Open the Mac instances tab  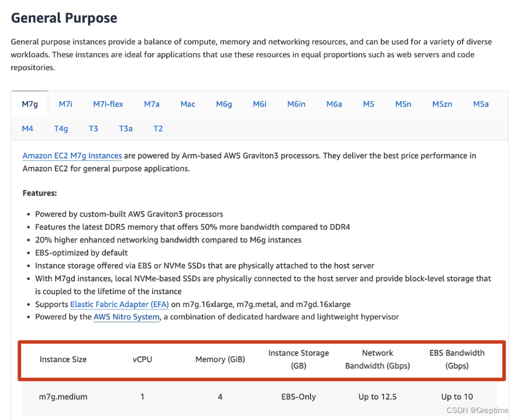188,104
